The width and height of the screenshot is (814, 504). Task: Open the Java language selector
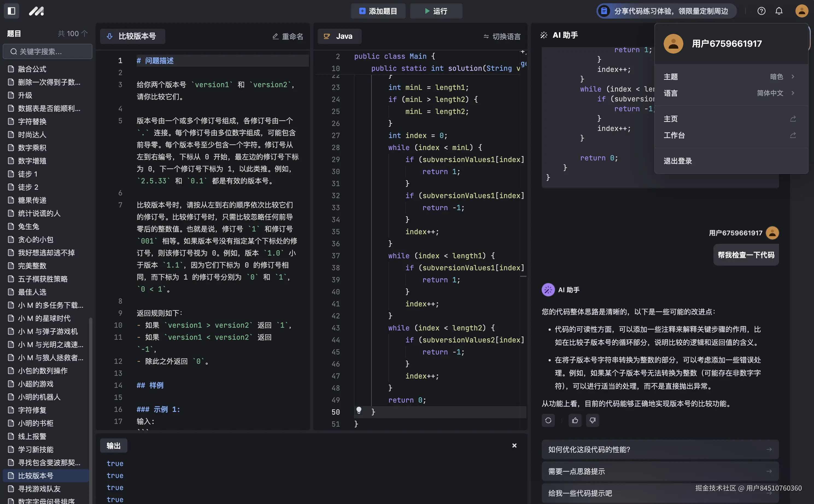tap(339, 36)
